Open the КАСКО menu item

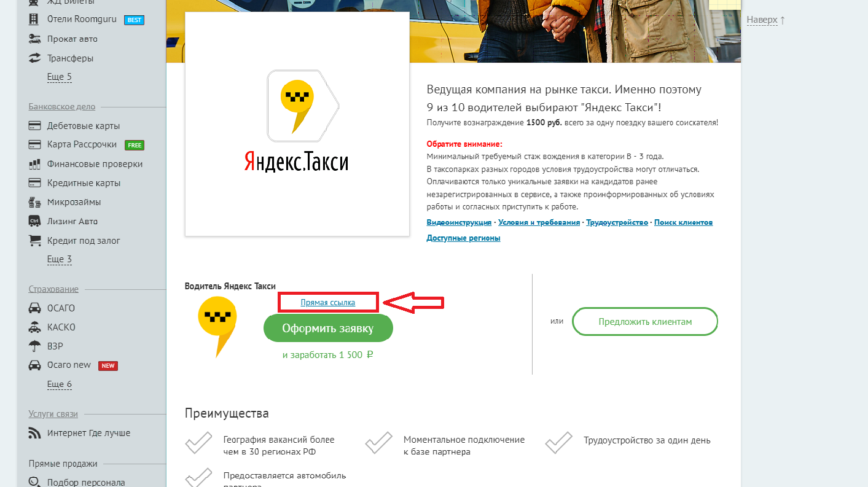coord(61,327)
